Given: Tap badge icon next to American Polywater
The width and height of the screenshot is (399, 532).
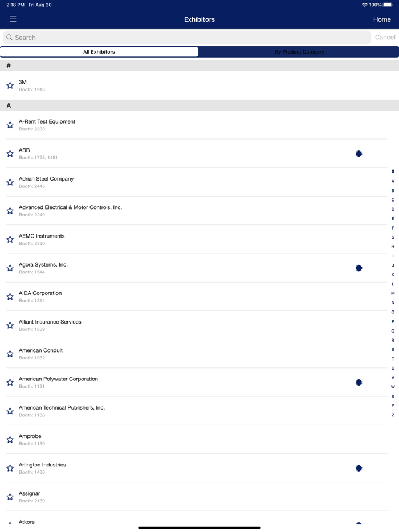Looking at the screenshot, I should tap(359, 383).
